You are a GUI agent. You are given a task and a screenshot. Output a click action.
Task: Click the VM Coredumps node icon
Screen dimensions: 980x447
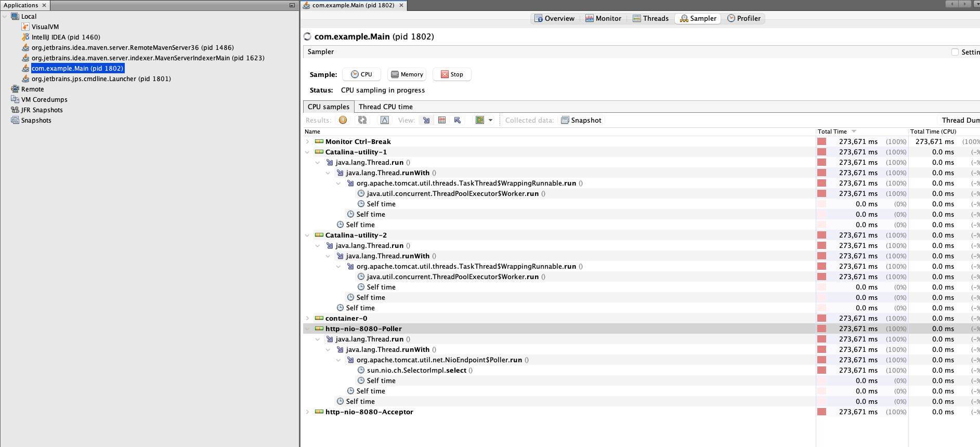coord(15,99)
